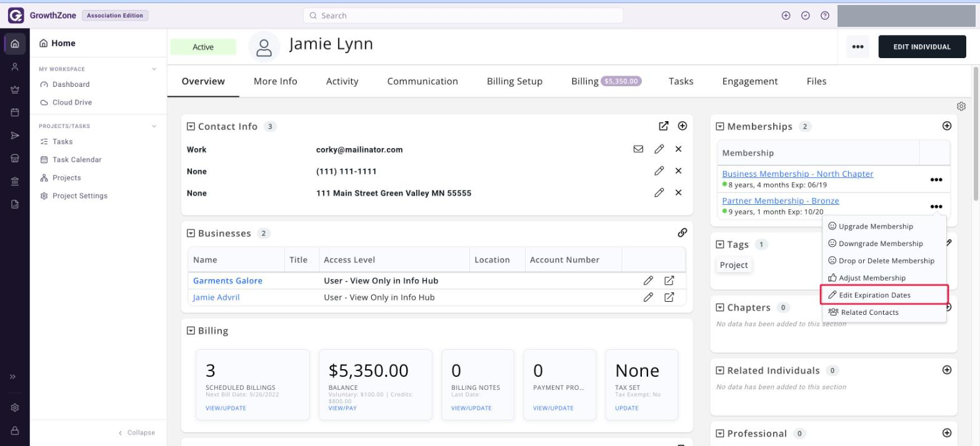Collapse the Tags section

(720, 244)
